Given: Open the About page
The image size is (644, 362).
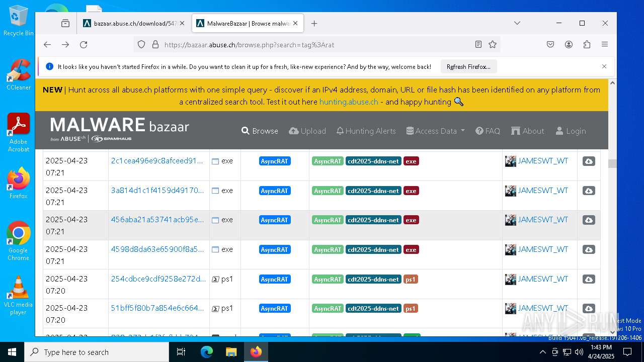Looking at the screenshot, I should (x=528, y=131).
